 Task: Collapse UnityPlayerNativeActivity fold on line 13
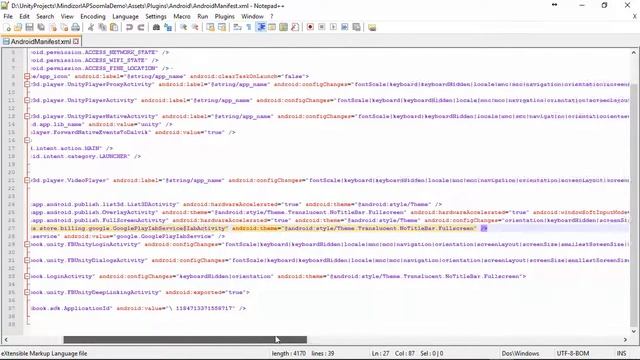click(x=27, y=116)
